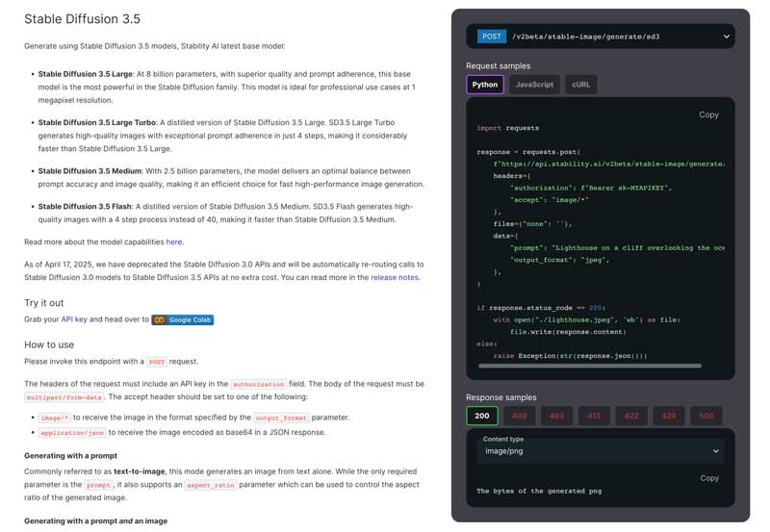This screenshot has height=532, width=770.
Task: Expand the POST endpoint selector dropdown
Action: pyautogui.click(x=726, y=37)
